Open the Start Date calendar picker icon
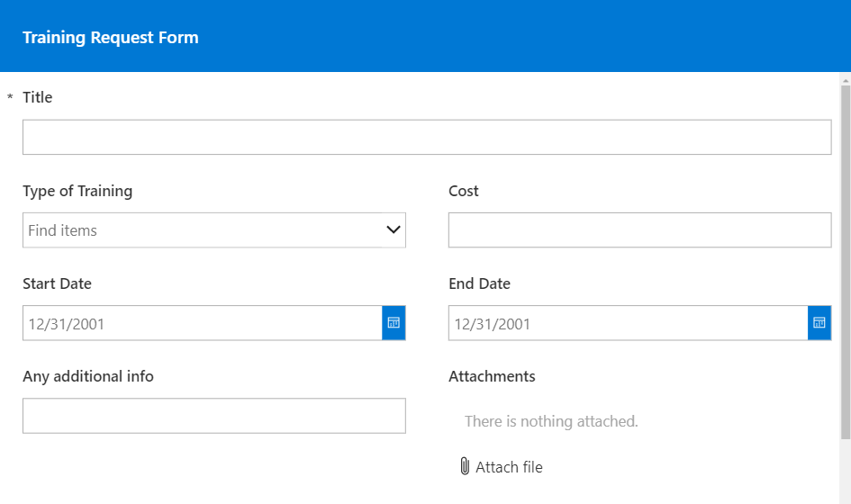The height and width of the screenshot is (504, 851). (x=394, y=323)
